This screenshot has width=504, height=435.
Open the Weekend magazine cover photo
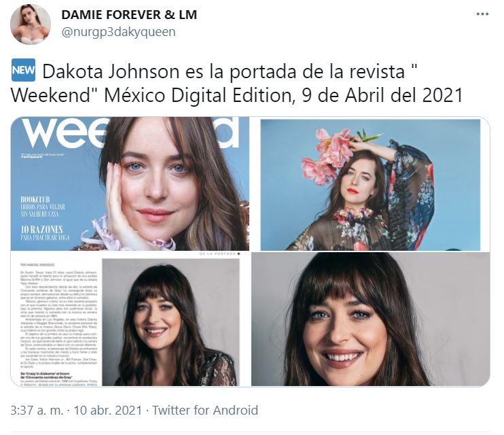[130, 184]
